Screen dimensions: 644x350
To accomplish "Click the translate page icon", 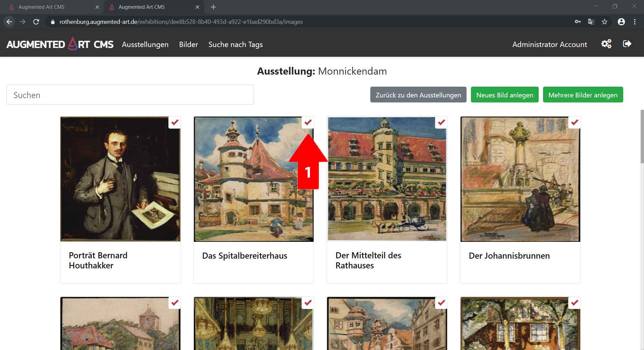I will tap(591, 22).
